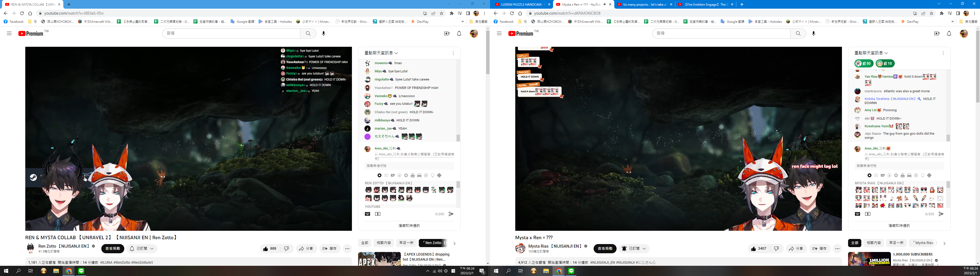Open APEX LEGENDS recommended video thumbnail
Image resolution: width=980 pixels, height=276 pixels.
[x=379, y=259]
